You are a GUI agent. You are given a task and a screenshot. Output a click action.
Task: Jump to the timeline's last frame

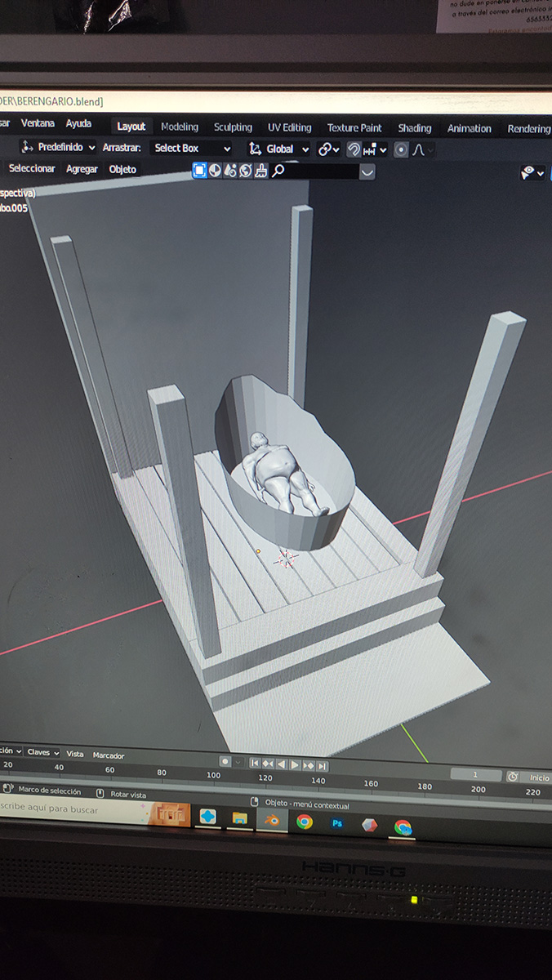pos(323,766)
